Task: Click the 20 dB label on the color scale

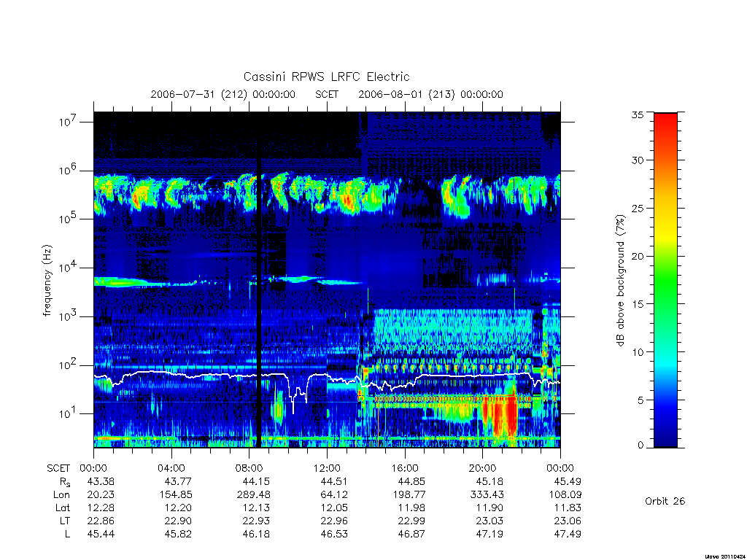Action: click(638, 256)
